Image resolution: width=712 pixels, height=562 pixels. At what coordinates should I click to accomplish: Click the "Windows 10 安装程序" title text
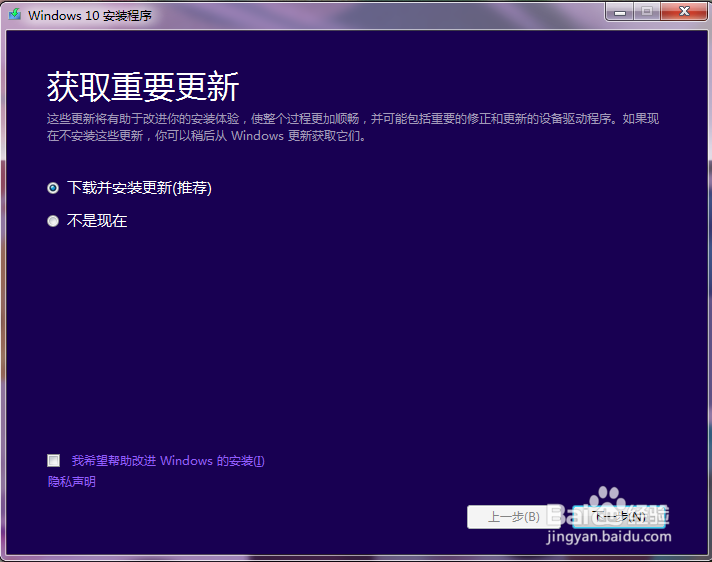[90, 15]
